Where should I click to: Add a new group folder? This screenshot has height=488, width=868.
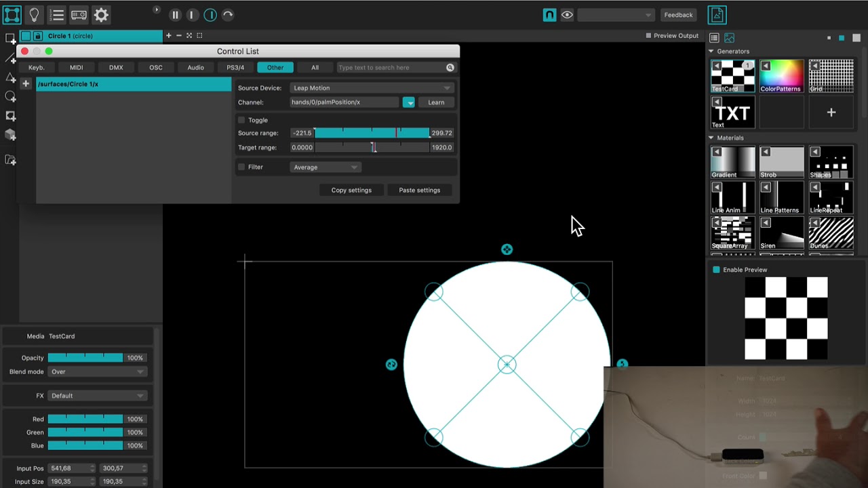10,160
